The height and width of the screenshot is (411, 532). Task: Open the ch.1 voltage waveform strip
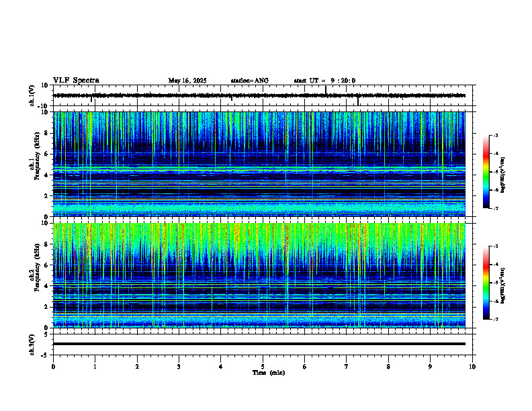coord(264,95)
